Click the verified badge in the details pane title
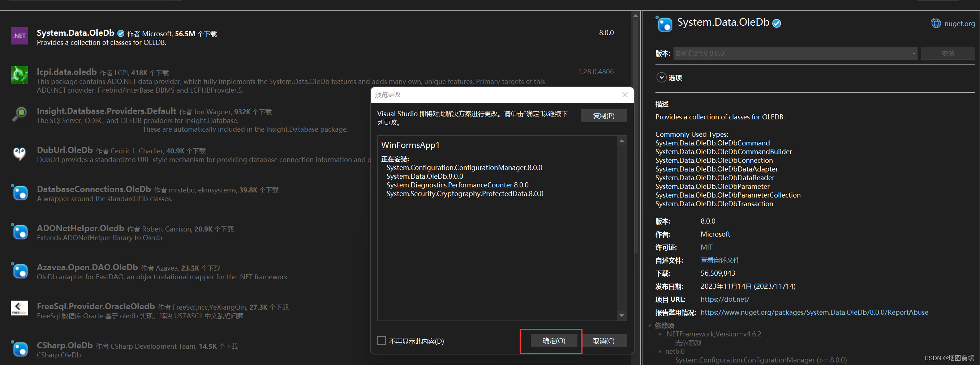This screenshot has width=980, height=365. [777, 24]
